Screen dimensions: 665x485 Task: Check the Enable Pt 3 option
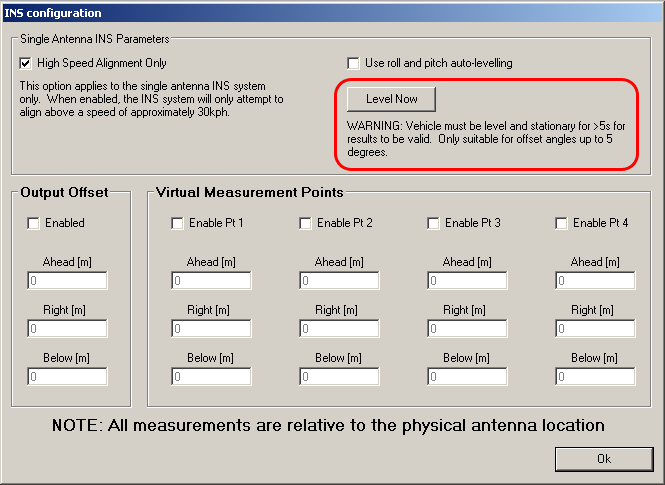(x=433, y=223)
